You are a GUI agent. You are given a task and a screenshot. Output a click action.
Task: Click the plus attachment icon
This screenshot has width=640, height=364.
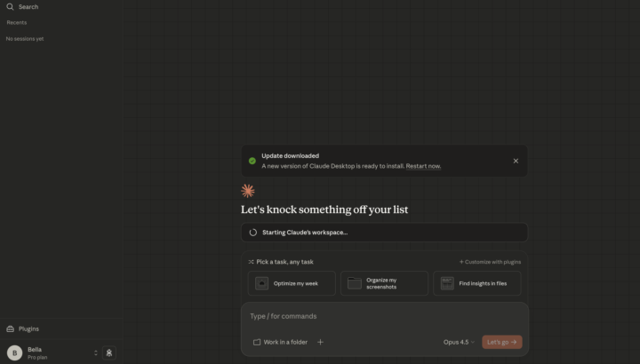tap(320, 342)
